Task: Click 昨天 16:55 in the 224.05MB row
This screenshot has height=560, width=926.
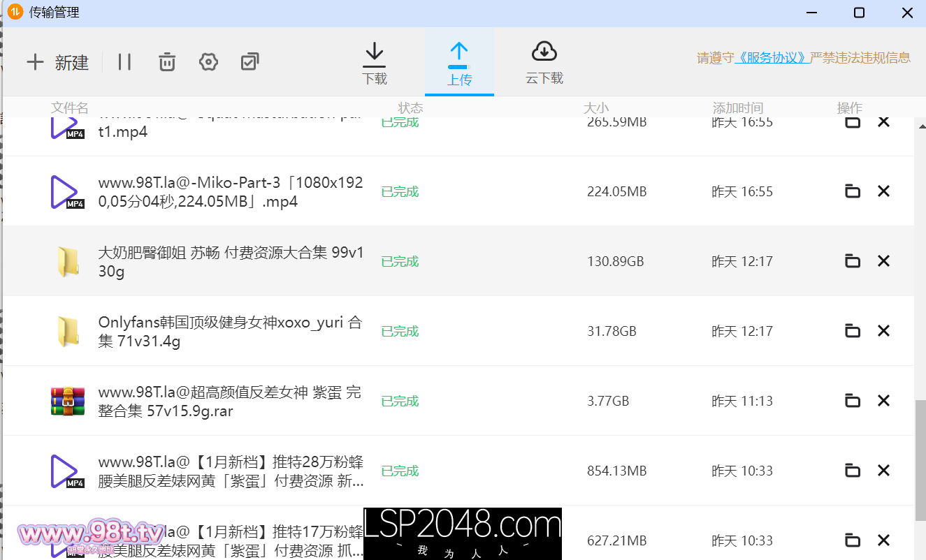Action: coord(742,191)
